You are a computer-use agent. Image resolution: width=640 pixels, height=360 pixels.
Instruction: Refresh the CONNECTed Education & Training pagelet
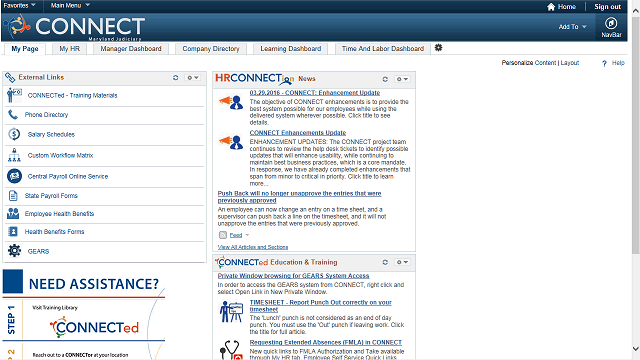(x=385, y=262)
